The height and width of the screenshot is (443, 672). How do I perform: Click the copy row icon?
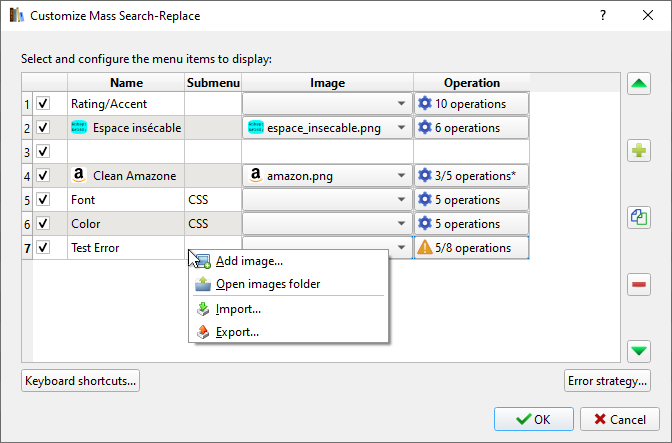point(639,216)
